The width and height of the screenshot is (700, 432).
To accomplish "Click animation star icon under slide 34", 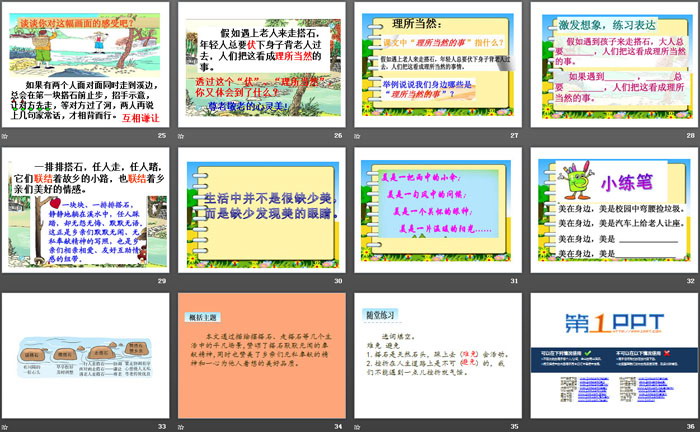I will click(181, 427).
